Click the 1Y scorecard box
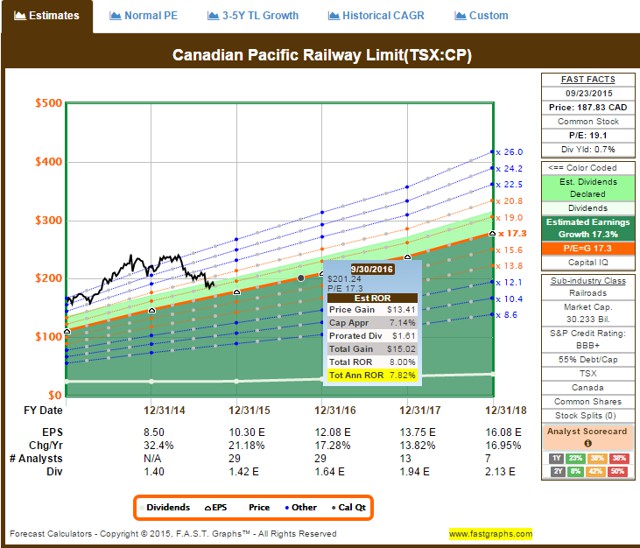The image size is (640, 548). click(557, 458)
